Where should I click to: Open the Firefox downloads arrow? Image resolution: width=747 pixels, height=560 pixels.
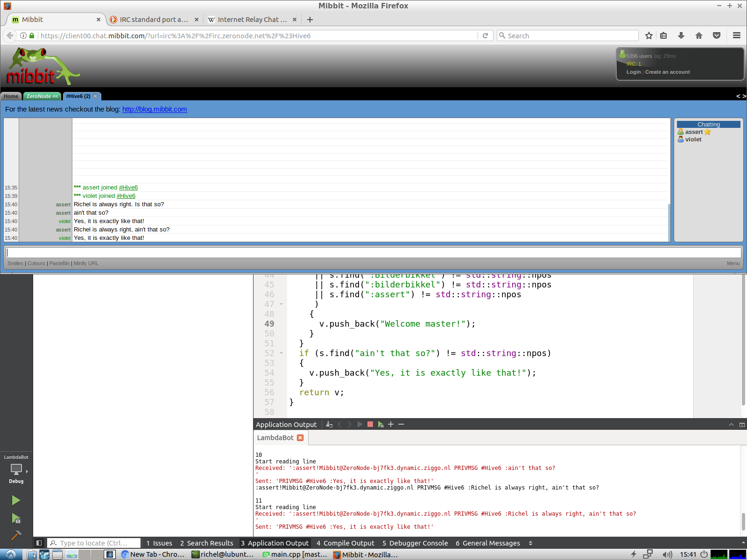point(681,35)
